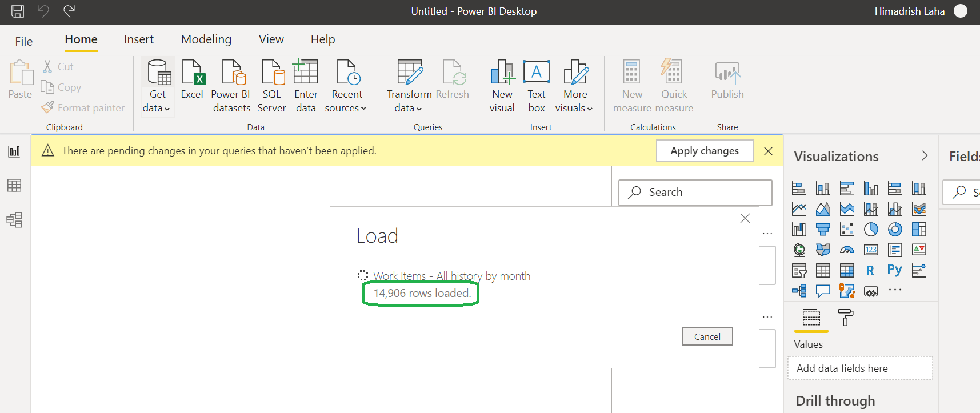This screenshot has width=980, height=413.
Task: Select the Home ribbon tab
Action: tap(81, 39)
